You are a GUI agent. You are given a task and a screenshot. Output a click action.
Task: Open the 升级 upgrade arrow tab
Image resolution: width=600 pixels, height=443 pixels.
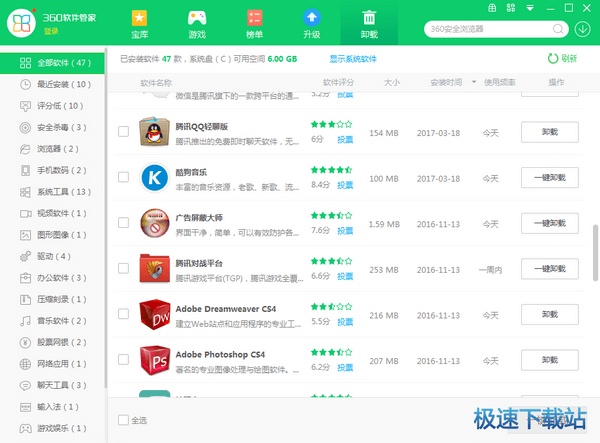(312, 23)
